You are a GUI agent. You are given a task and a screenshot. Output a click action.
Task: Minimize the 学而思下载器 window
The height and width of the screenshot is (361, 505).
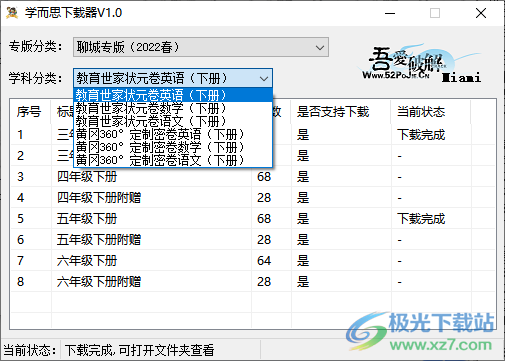pos(390,13)
